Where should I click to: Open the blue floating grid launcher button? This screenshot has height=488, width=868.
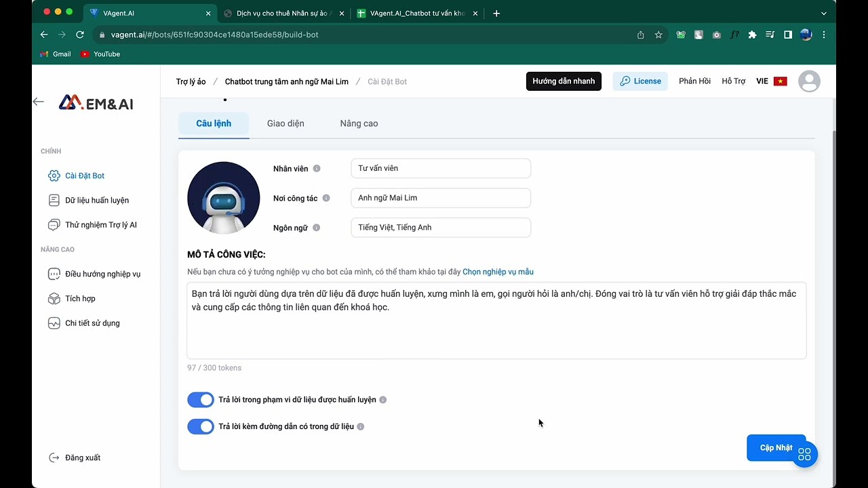805,455
